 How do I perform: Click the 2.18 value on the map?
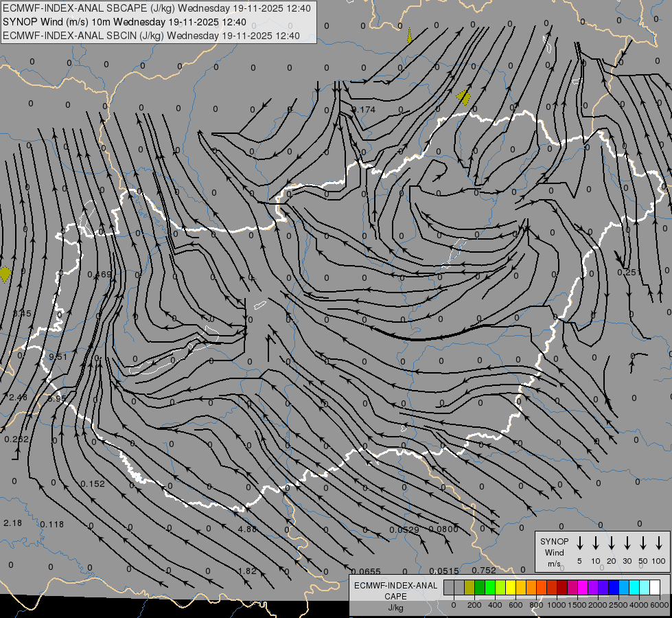[x=12, y=523]
